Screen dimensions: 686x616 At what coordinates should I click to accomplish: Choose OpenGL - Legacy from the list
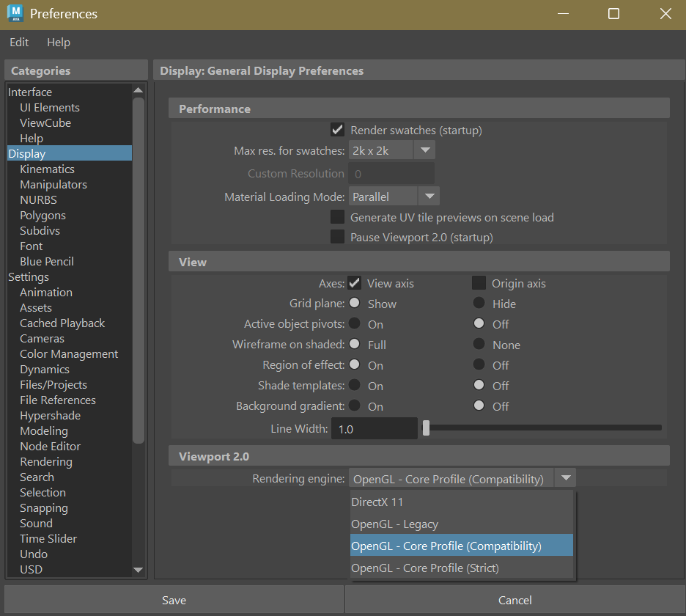coord(462,524)
